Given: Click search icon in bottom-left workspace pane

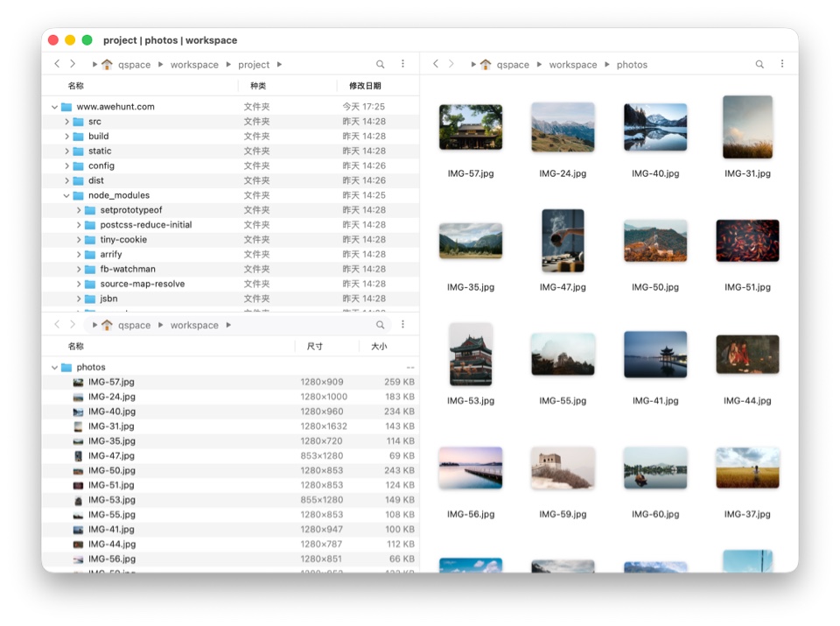Looking at the screenshot, I should (380, 325).
